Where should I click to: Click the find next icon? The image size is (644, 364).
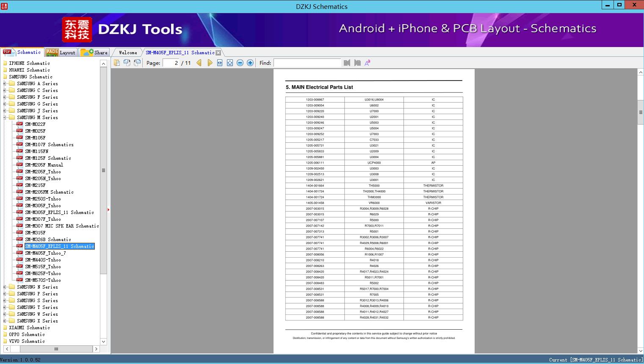click(x=357, y=63)
